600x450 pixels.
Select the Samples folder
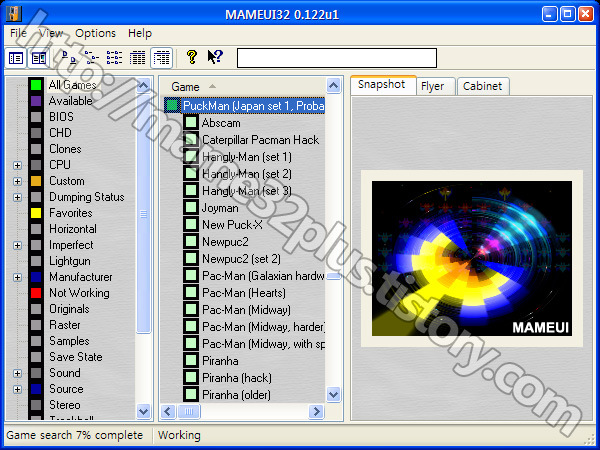click(x=69, y=341)
